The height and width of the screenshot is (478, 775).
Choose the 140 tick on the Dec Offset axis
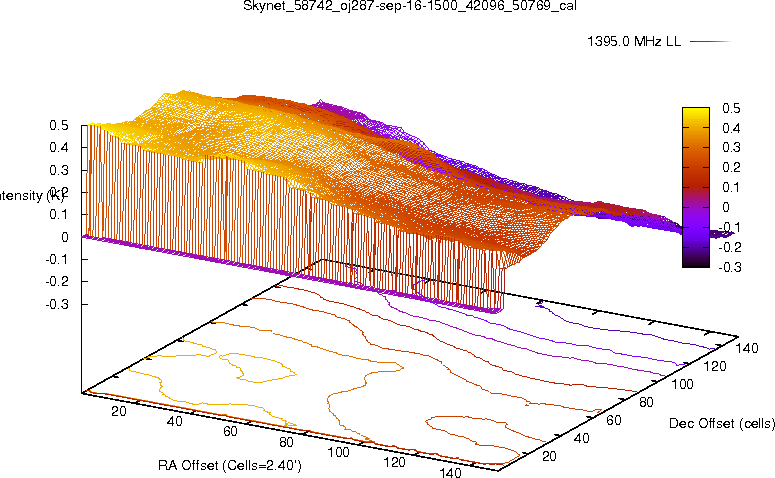[x=747, y=348]
